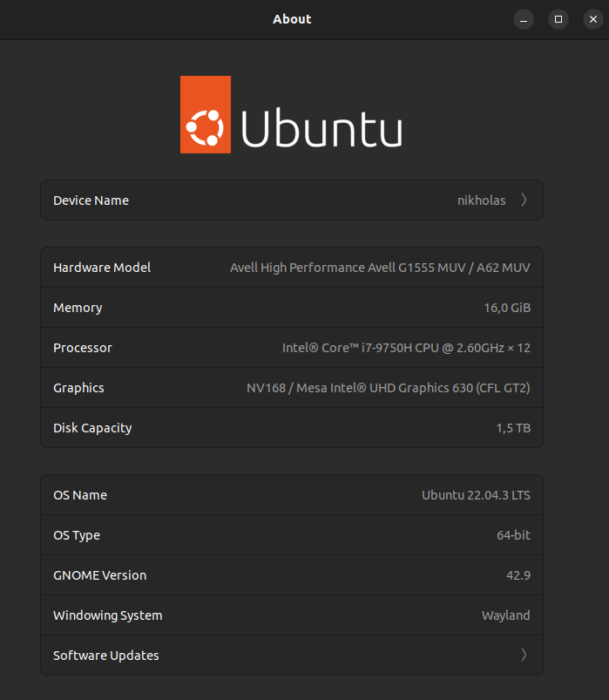The width and height of the screenshot is (609, 700).
Task: Click the chevron next to nikholas
Action: click(x=524, y=200)
